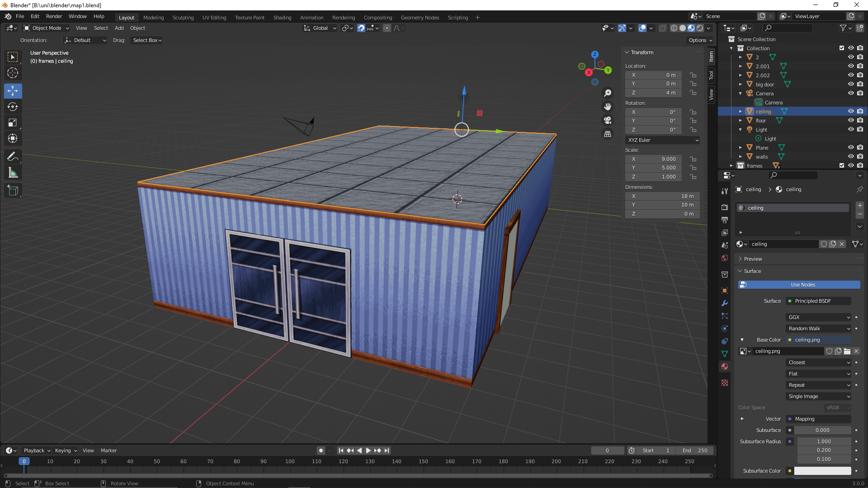
Task: Switch perspective/orthographic grid icon
Action: click(x=608, y=134)
